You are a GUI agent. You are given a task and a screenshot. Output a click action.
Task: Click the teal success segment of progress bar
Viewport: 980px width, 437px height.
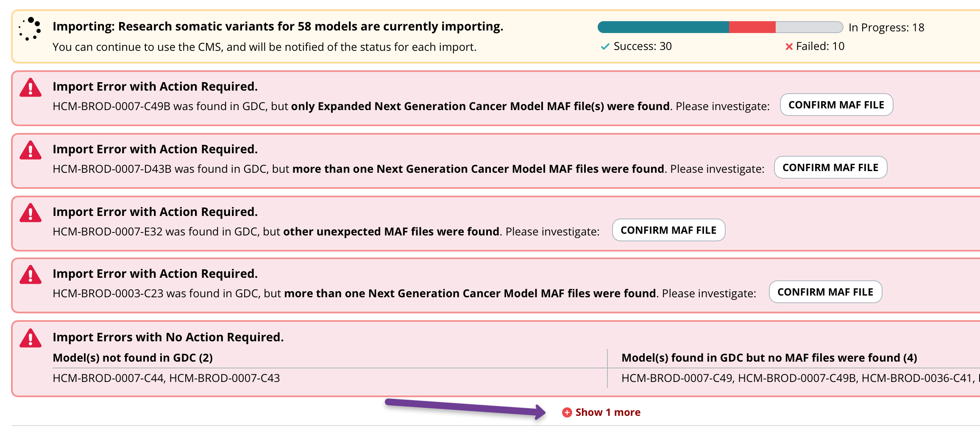pyautogui.click(x=663, y=27)
